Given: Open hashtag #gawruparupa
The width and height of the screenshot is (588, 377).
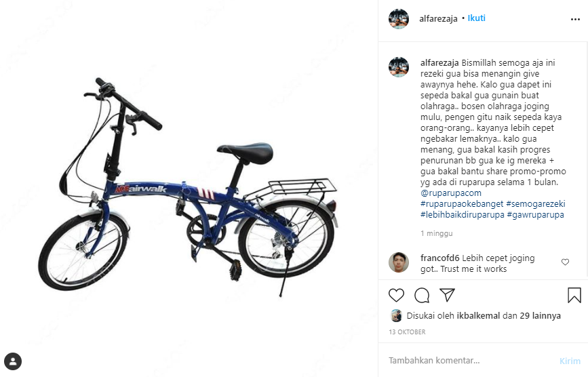Looking at the screenshot, I should pos(536,215).
